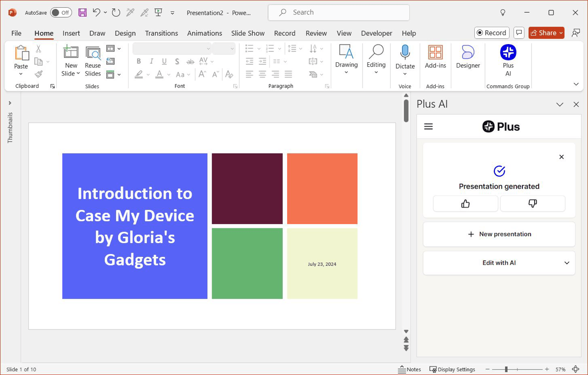
Task: Toggle AutoSave switch on
Action: click(x=61, y=13)
